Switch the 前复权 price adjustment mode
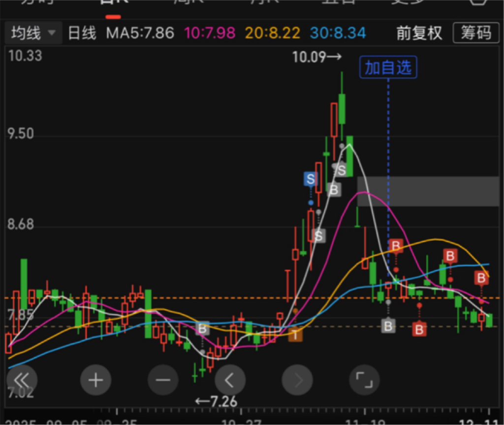The image size is (504, 425). [x=419, y=33]
